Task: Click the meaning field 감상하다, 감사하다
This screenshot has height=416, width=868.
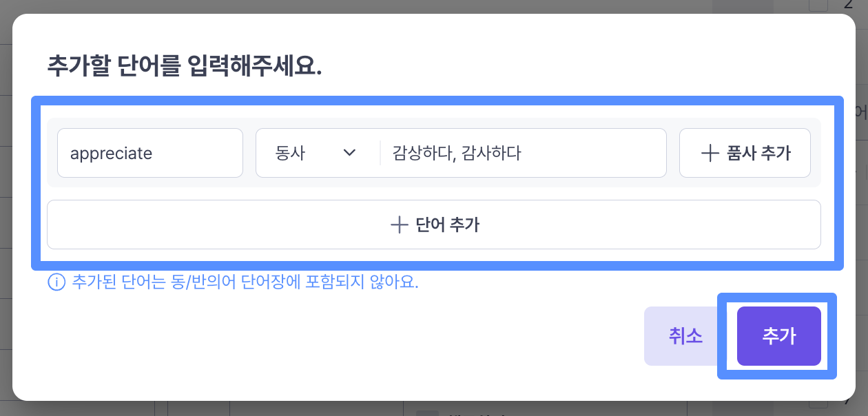Action: [524, 153]
